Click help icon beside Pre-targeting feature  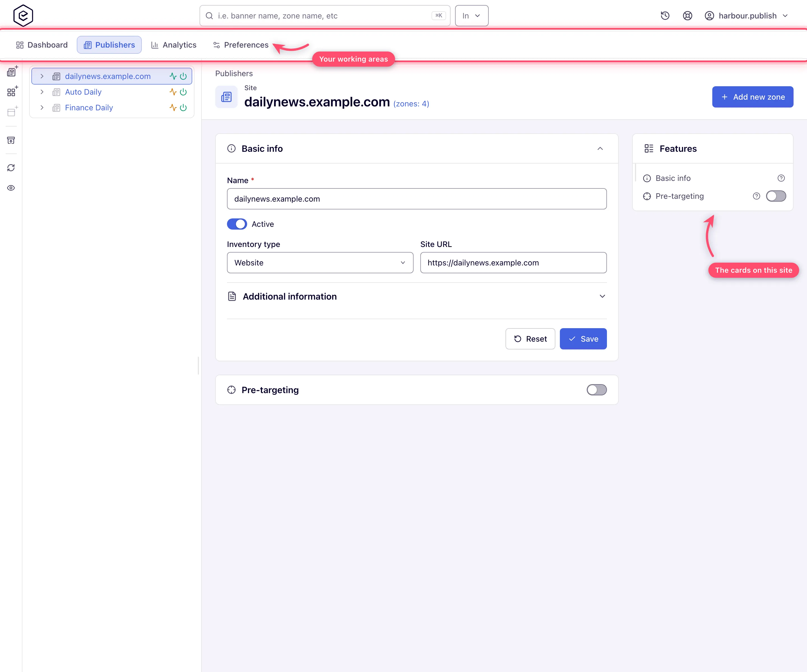click(756, 196)
